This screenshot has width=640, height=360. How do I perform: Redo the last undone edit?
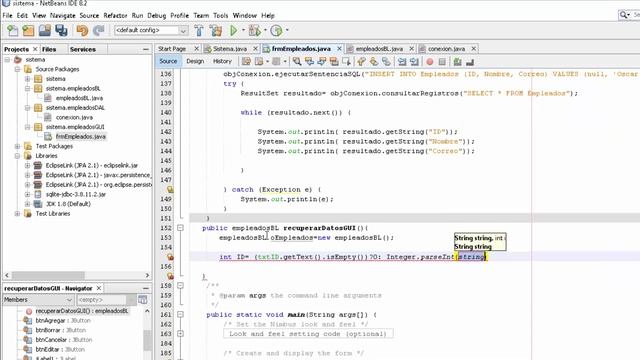coord(98,31)
